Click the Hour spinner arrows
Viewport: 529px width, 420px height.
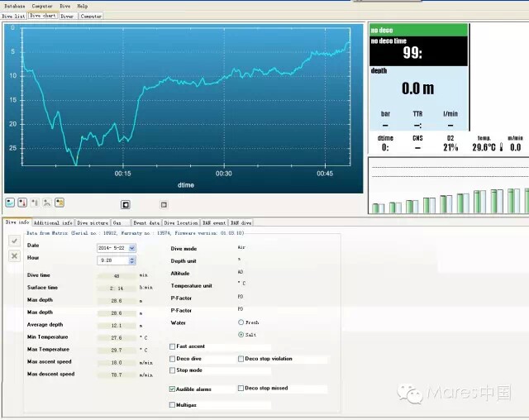coord(132,260)
